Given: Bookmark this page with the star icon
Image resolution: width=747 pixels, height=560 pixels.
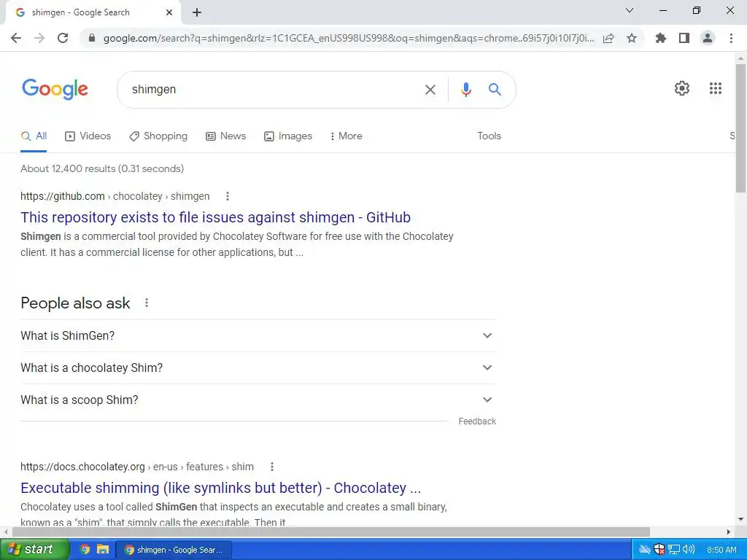Looking at the screenshot, I should coord(632,38).
